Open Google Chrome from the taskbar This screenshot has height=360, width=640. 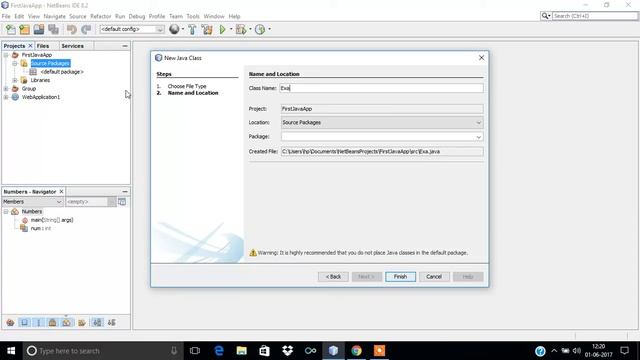tap(356, 351)
